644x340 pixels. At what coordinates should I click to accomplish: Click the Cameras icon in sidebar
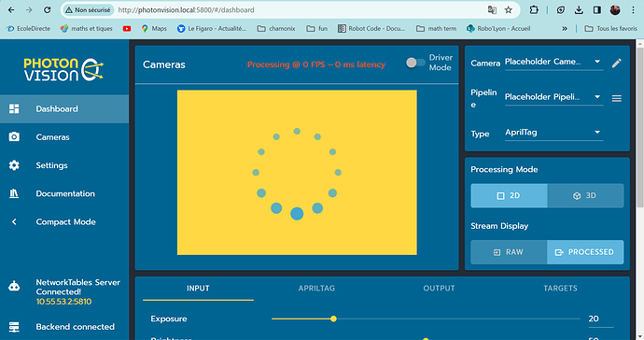14,136
